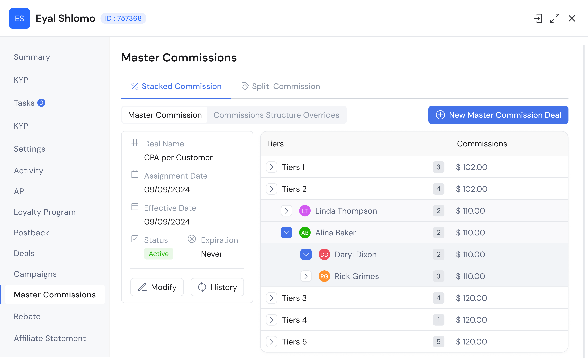
Task: Collapse the Alina Baker row
Action: pos(286,232)
